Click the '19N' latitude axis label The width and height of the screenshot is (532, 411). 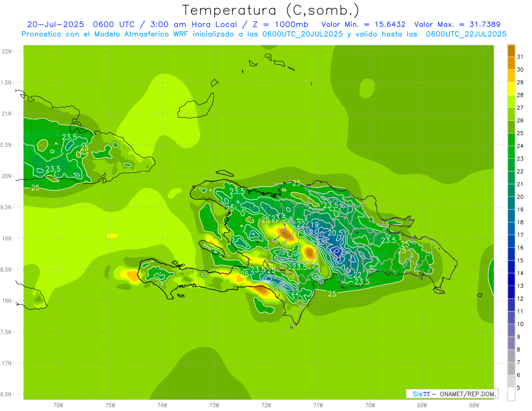7,239
